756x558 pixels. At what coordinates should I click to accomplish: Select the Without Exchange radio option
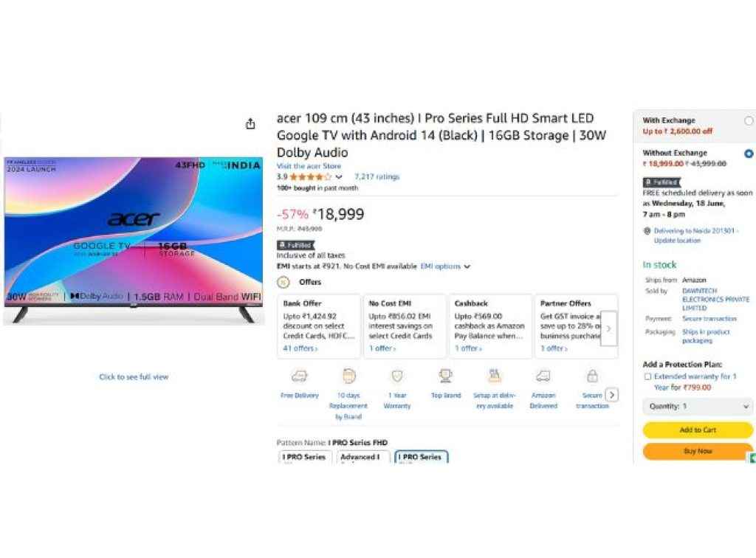(749, 154)
